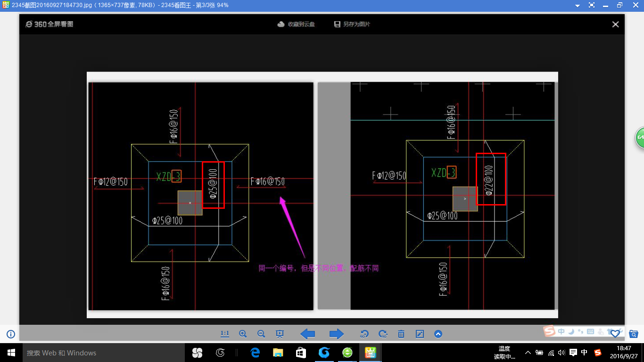
Task: Open Wi-Fi network tray icon
Action: pos(551,353)
